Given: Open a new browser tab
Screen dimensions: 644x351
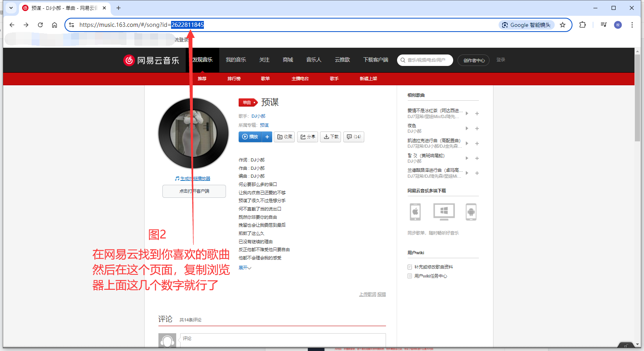Looking at the screenshot, I should click(x=119, y=8).
